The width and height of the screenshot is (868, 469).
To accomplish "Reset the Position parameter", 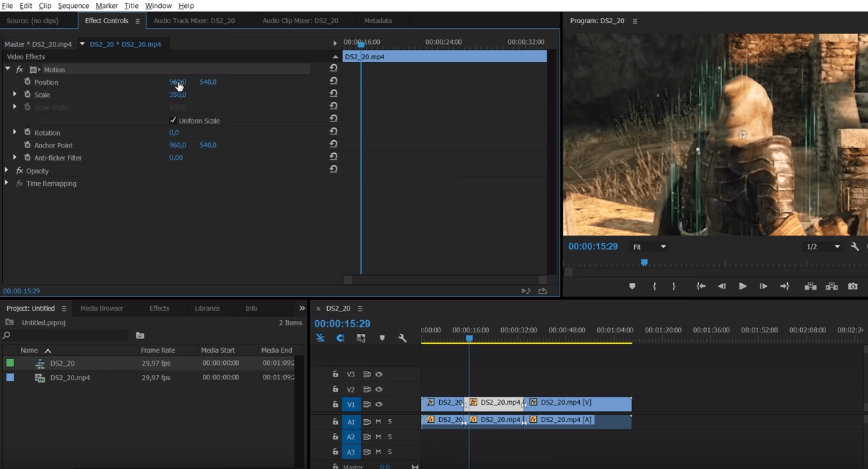I will [334, 81].
